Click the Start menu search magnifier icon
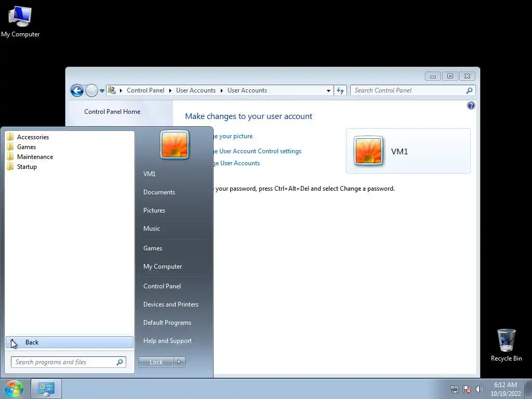 click(x=119, y=362)
